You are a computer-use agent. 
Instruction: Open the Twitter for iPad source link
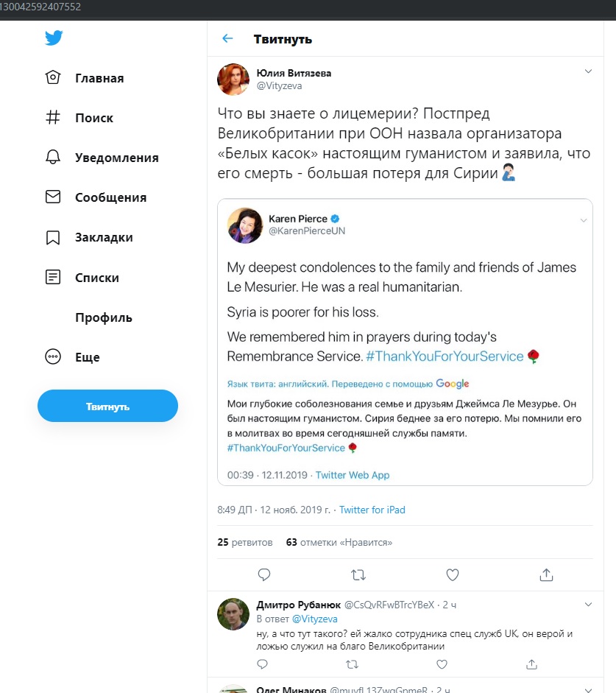pos(372,510)
